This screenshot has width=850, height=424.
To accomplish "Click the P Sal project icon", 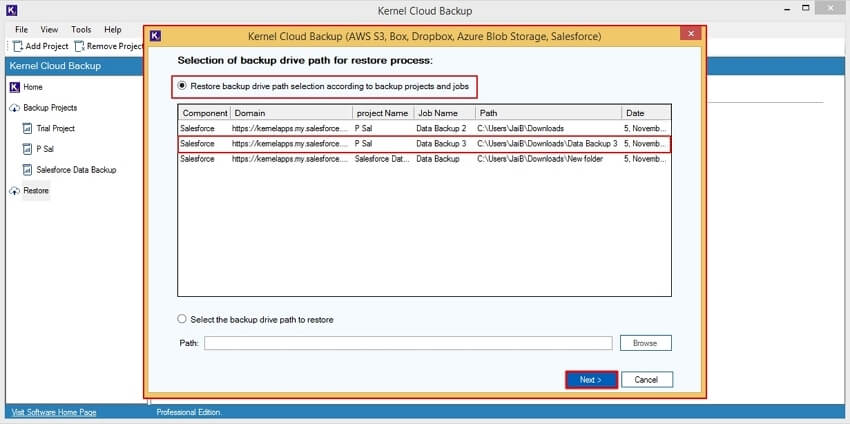I will [27, 149].
